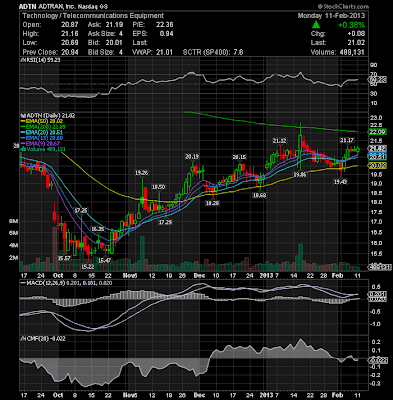Click the -1.0 level on MACD axis

click(x=376, y=324)
